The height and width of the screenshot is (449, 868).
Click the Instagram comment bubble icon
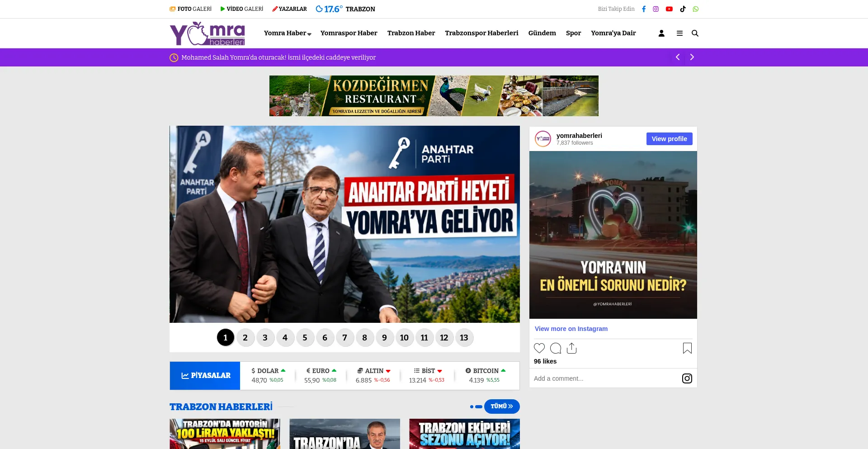556,348
